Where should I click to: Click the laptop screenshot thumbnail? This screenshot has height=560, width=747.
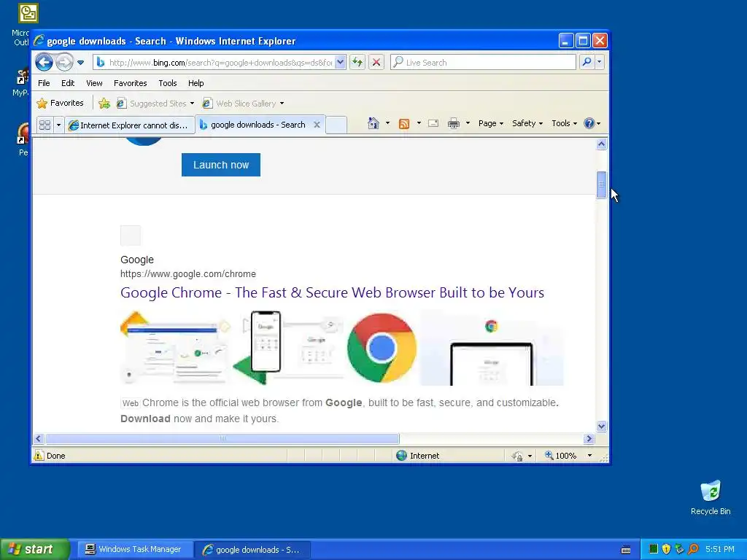point(492,348)
